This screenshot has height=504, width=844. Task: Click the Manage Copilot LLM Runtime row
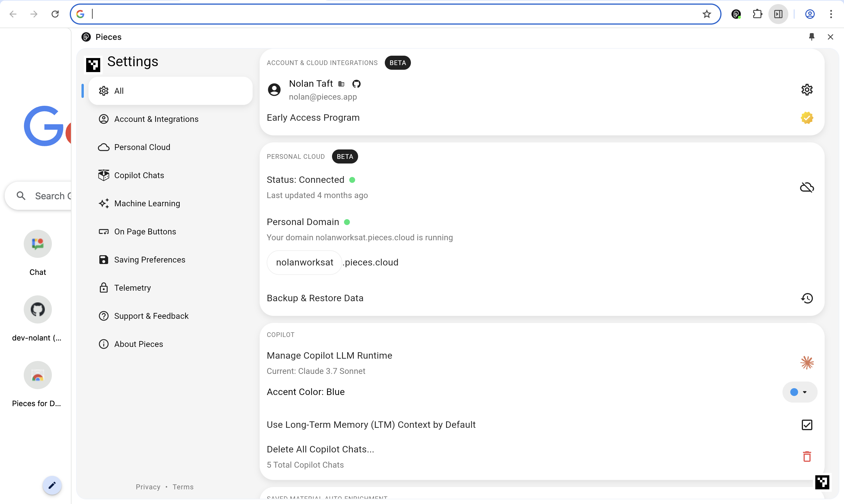coord(542,363)
